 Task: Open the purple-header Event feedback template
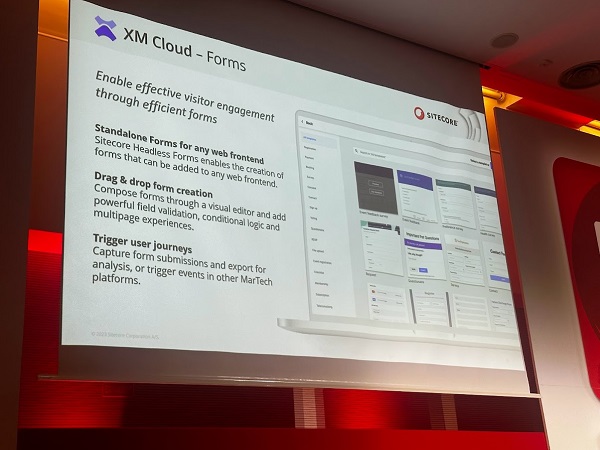(416, 196)
